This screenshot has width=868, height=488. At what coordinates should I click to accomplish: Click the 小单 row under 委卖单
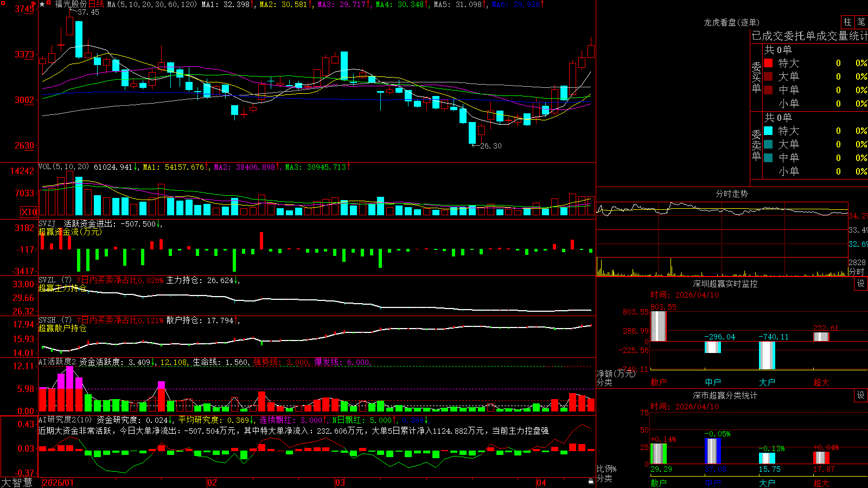[815, 171]
